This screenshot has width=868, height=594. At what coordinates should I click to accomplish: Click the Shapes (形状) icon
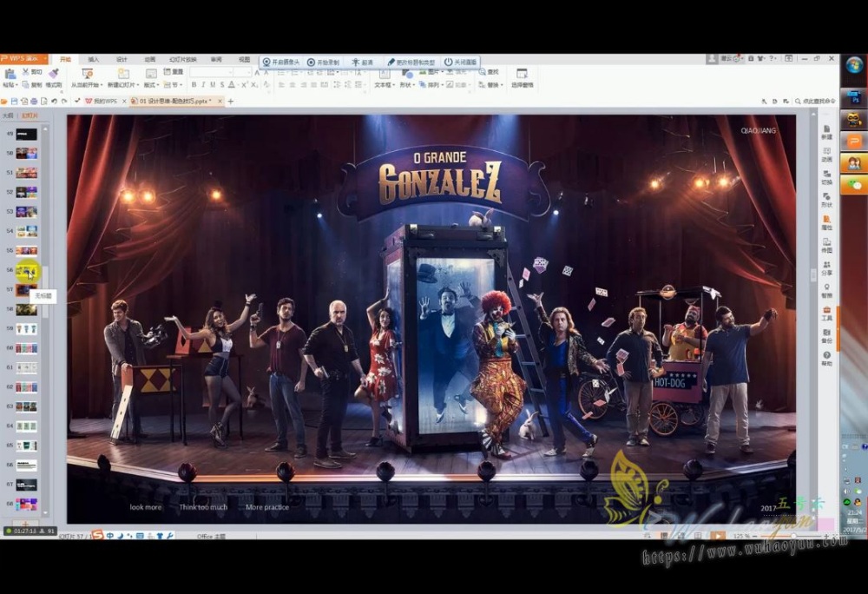pyautogui.click(x=407, y=74)
